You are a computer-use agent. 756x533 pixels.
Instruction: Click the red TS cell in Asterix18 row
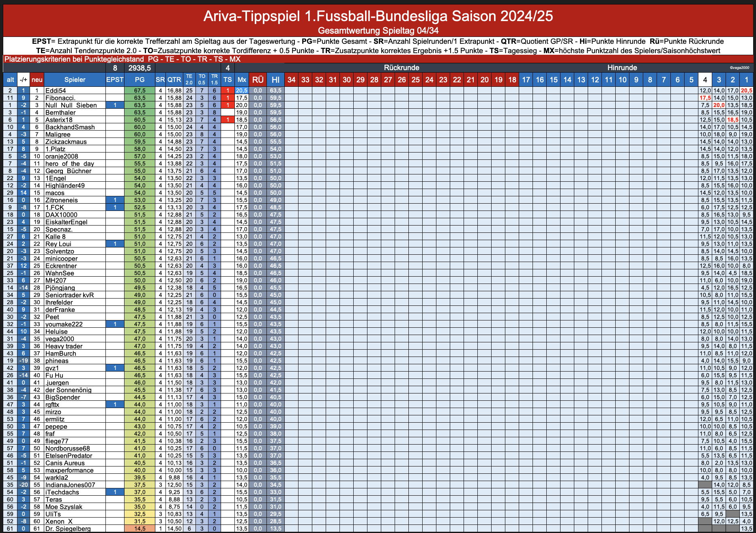[228, 120]
